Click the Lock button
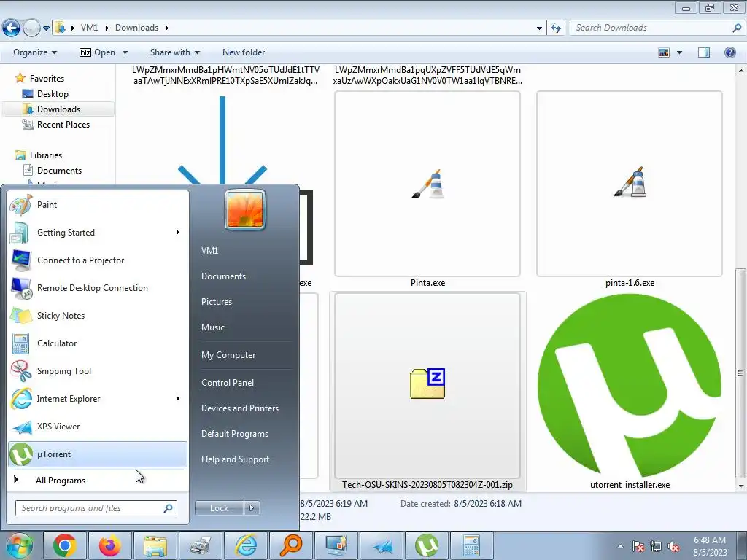Image resolution: width=747 pixels, height=560 pixels. tap(220, 508)
